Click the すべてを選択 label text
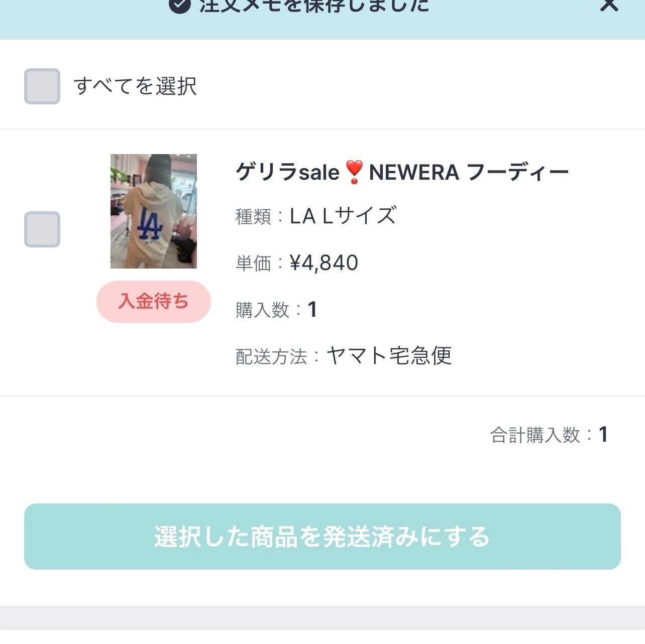This screenshot has height=644, width=645. pyautogui.click(x=135, y=86)
